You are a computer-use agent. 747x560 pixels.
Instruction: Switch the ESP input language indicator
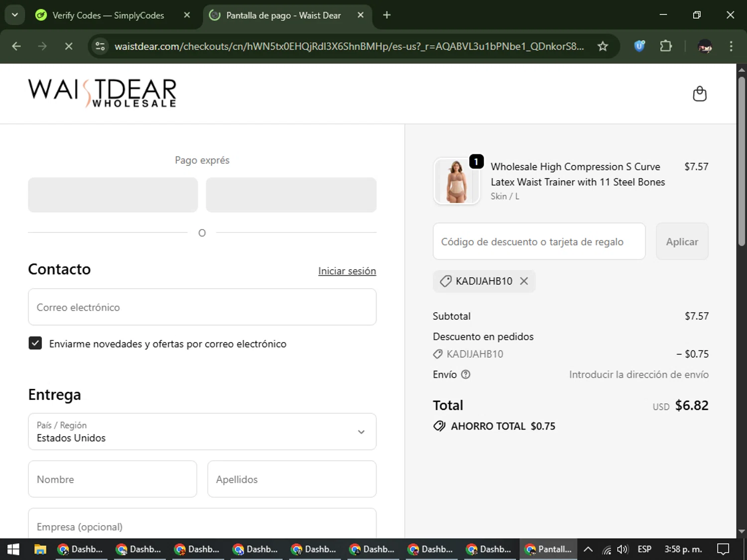click(x=644, y=549)
